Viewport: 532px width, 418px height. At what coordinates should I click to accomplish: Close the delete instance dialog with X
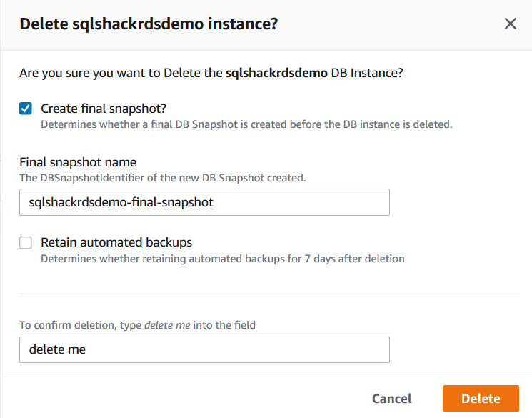coord(511,24)
